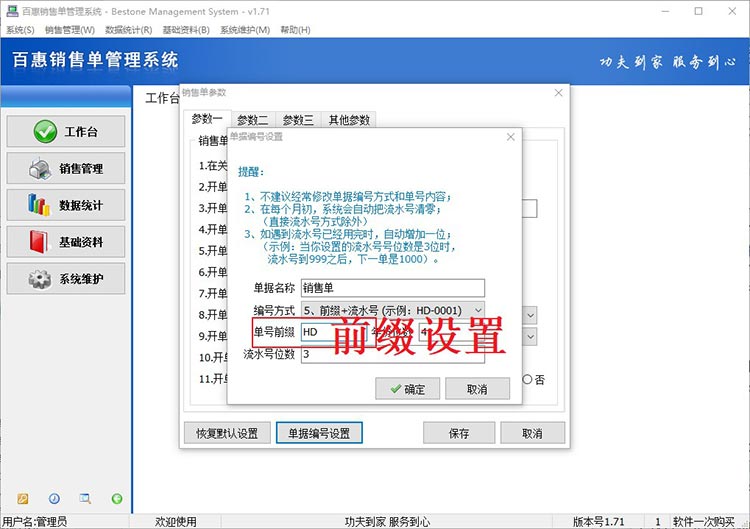Switch to the 其他参数 tab

coord(349,120)
